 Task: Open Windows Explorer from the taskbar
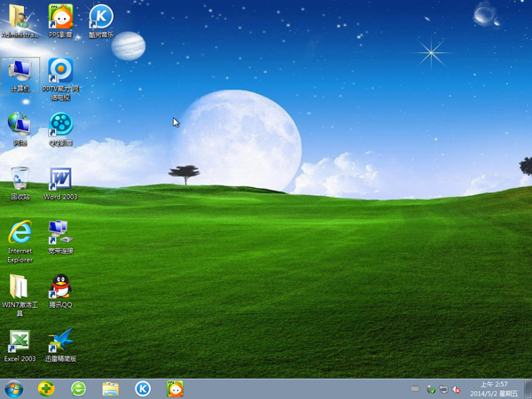pyautogui.click(x=111, y=389)
